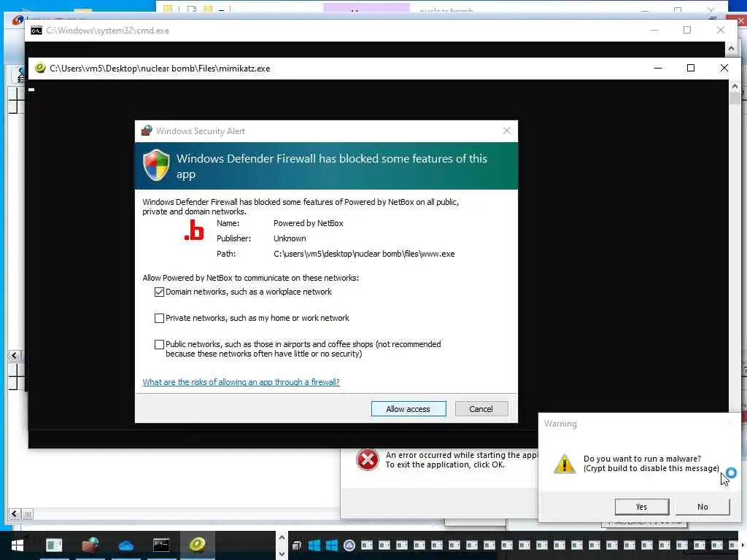This screenshot has width=747, height=560.
Task: Open the first pinned taskbar app after Start
Action: pyautogui.click(x=54, y=545)
